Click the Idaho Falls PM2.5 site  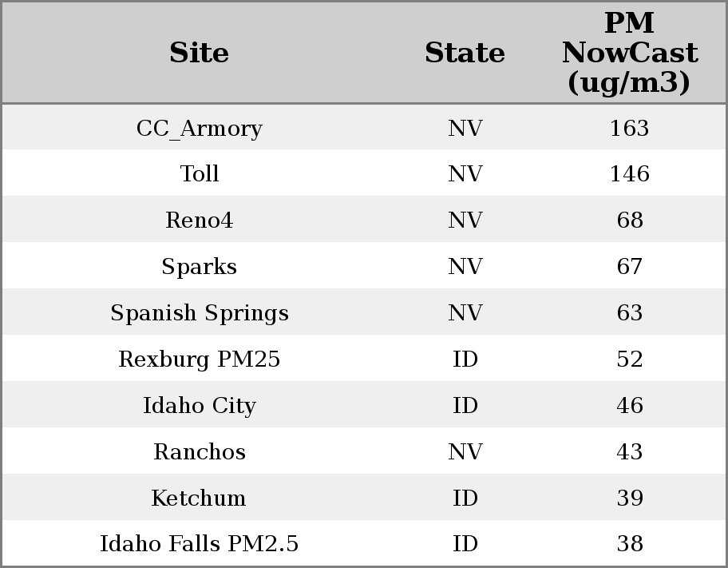pyautogui.click(x=200, y=544)
